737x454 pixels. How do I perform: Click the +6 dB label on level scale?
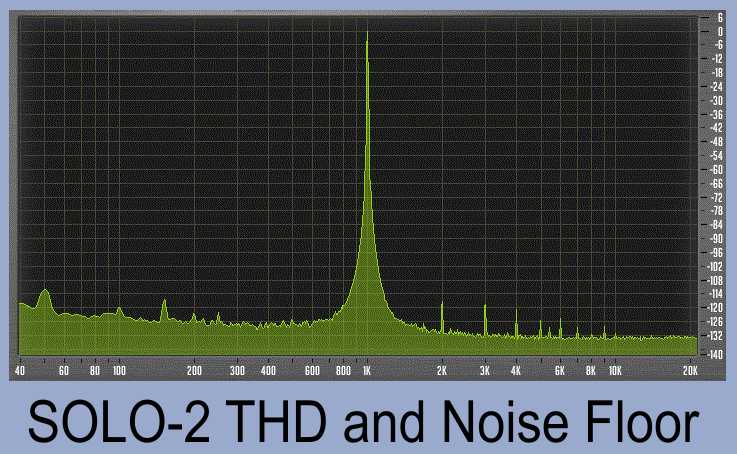(x=720, y=18)
